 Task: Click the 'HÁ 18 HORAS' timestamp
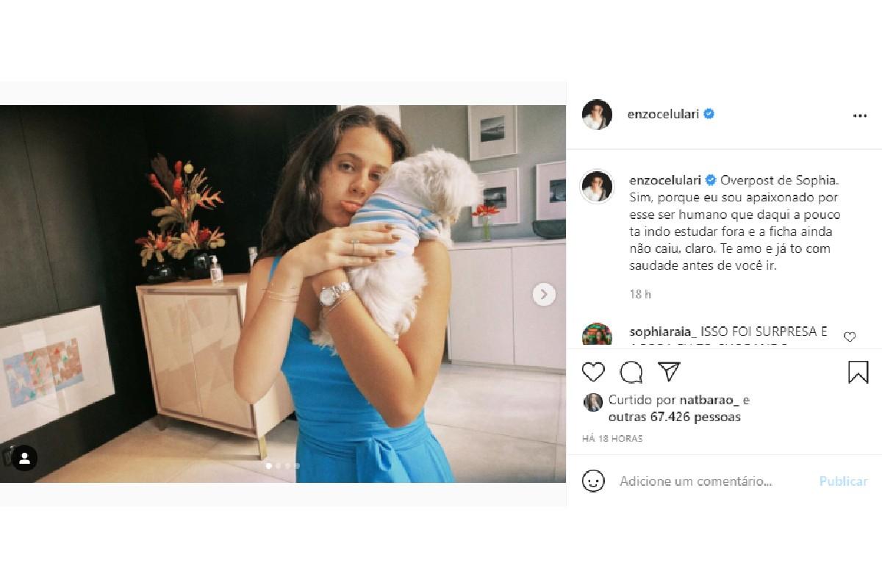point(612,439)
